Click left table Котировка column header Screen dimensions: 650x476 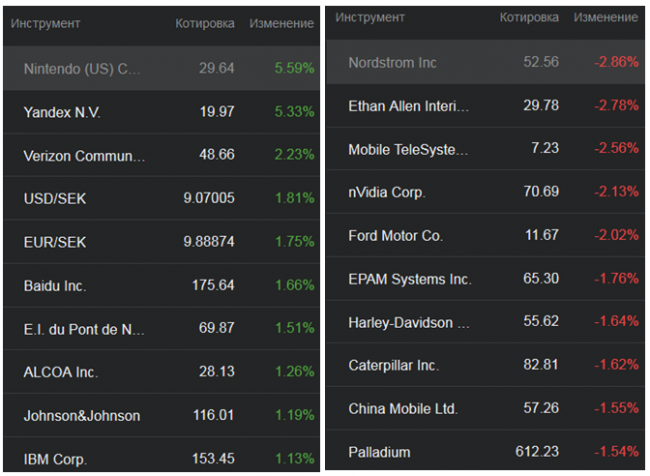[205, 23]
